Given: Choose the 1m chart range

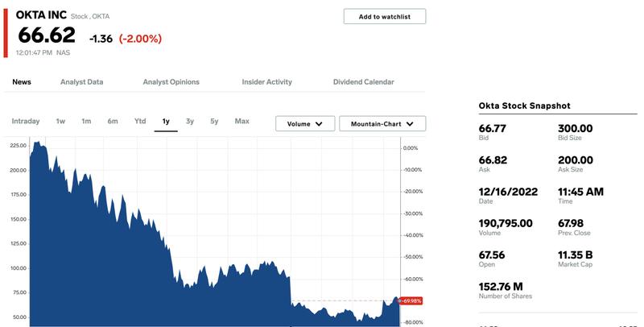Looking at the screenshot, I should pyautogui.click(x=86, y=121).
